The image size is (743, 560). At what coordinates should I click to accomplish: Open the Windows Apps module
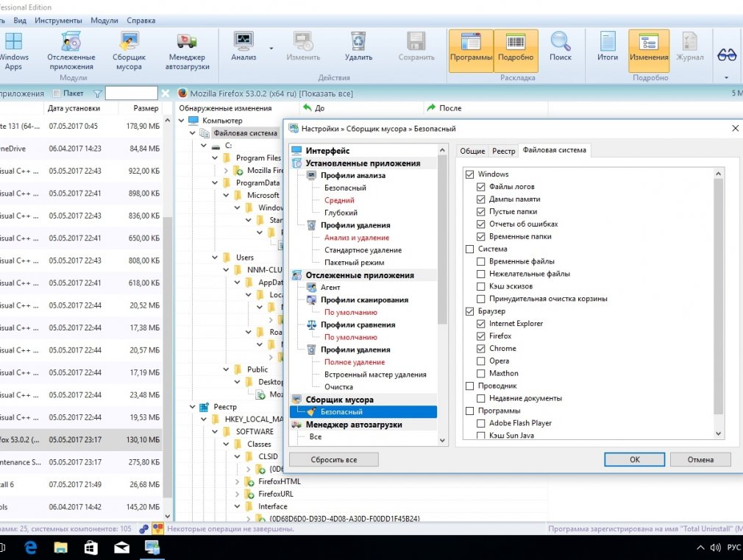point(13,52)
